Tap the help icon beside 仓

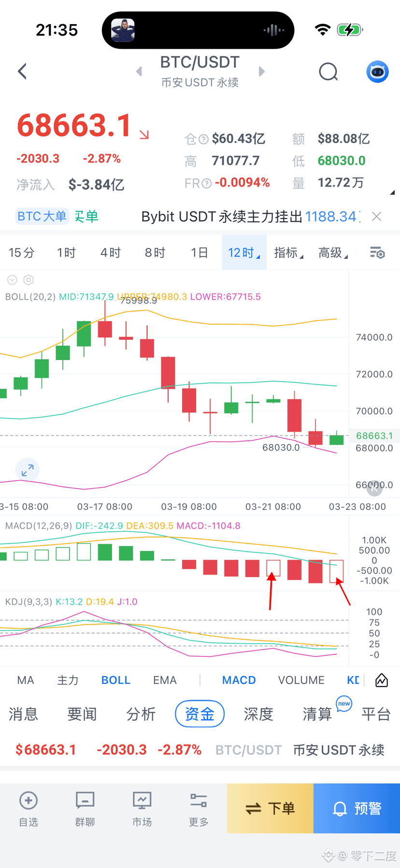[203, 140]
